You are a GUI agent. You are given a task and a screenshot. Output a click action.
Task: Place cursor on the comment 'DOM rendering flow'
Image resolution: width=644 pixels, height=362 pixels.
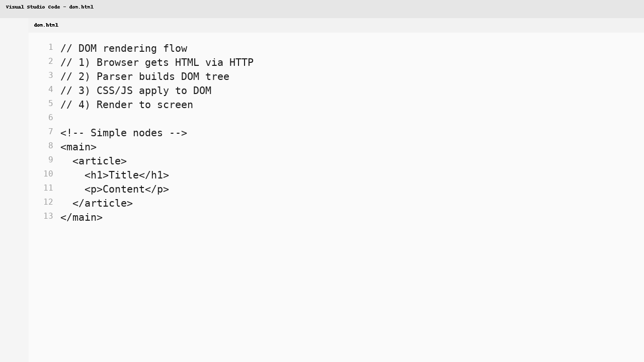pos(124,48)
